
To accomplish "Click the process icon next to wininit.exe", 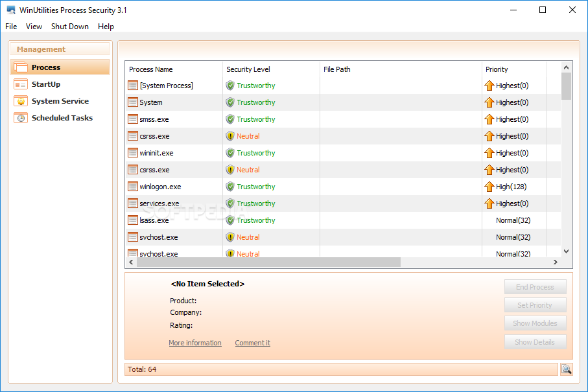I will (133, 153).
